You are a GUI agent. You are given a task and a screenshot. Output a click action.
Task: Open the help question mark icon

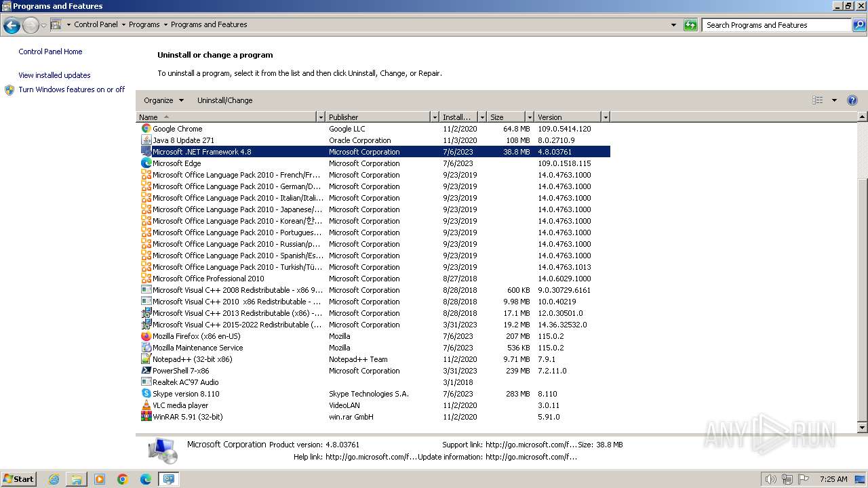(852, 100)
